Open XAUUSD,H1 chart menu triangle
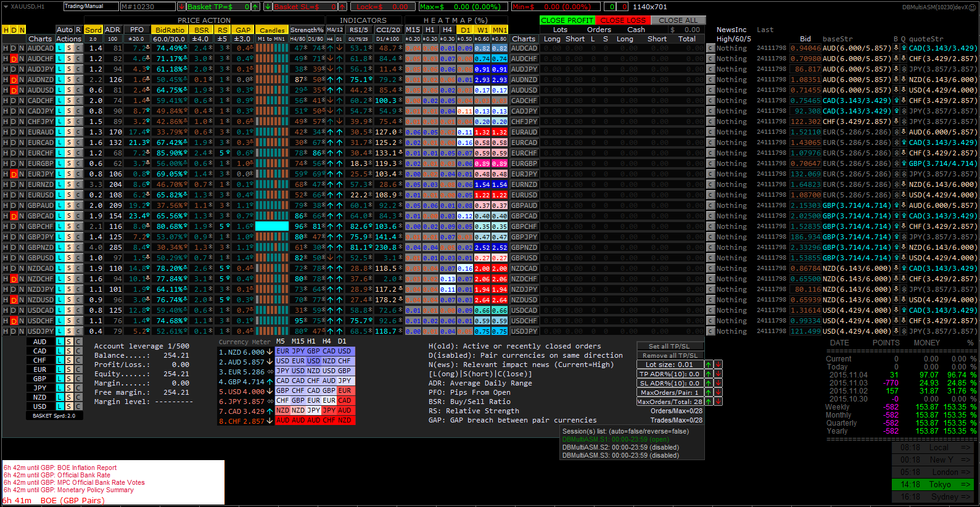This screenshot has width=980, height=507. pos(6,6)
